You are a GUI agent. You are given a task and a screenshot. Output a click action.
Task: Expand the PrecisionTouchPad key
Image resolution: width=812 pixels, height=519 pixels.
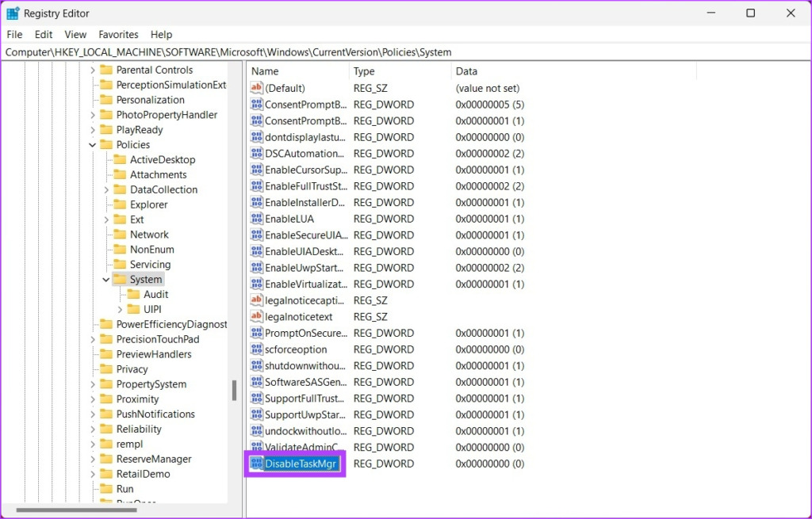[93, 339]
